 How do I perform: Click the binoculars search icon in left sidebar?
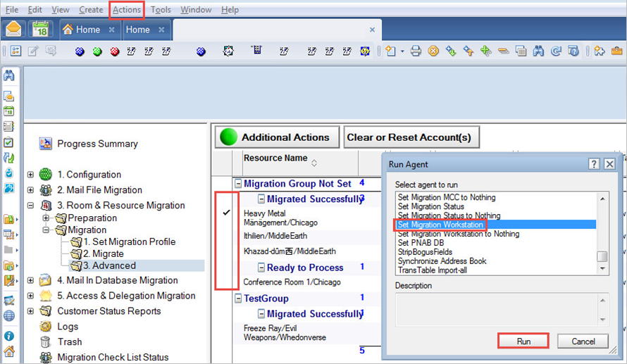click(x=9, y=76)
